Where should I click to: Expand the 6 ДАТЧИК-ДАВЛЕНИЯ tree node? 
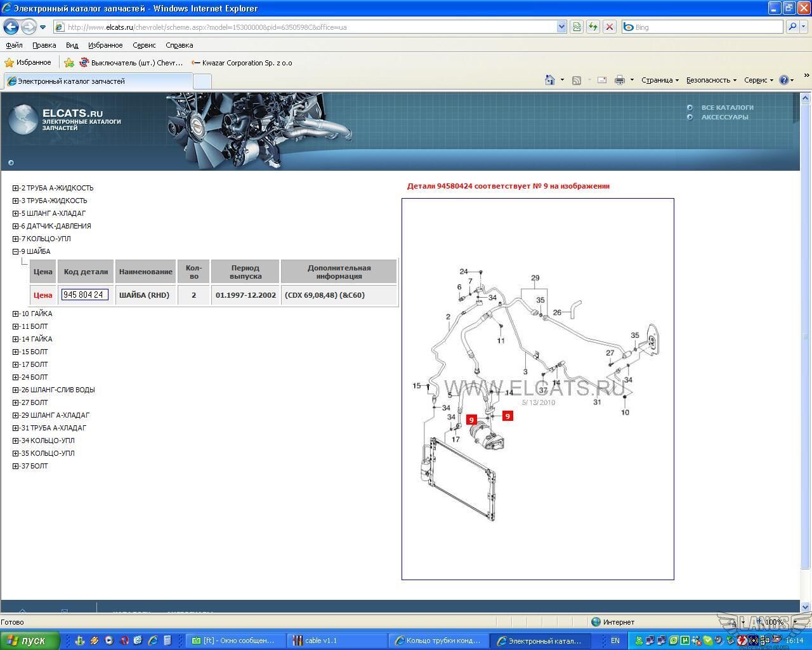point(16,226)
